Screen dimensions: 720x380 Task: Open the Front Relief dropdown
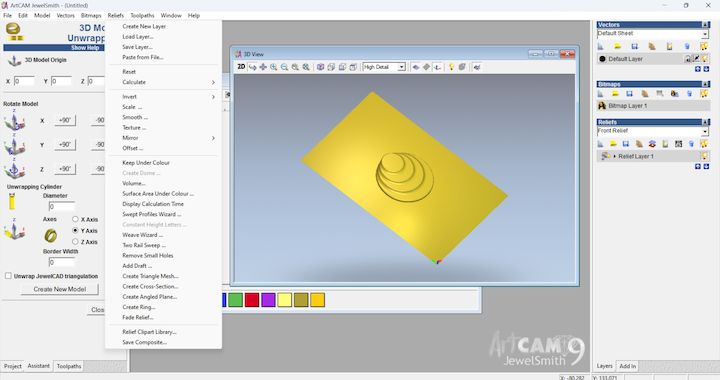pos(705,132)
